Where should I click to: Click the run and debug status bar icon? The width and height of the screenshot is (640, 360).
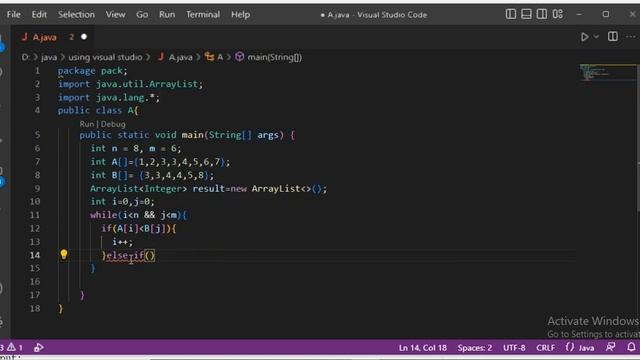point(39,348)
